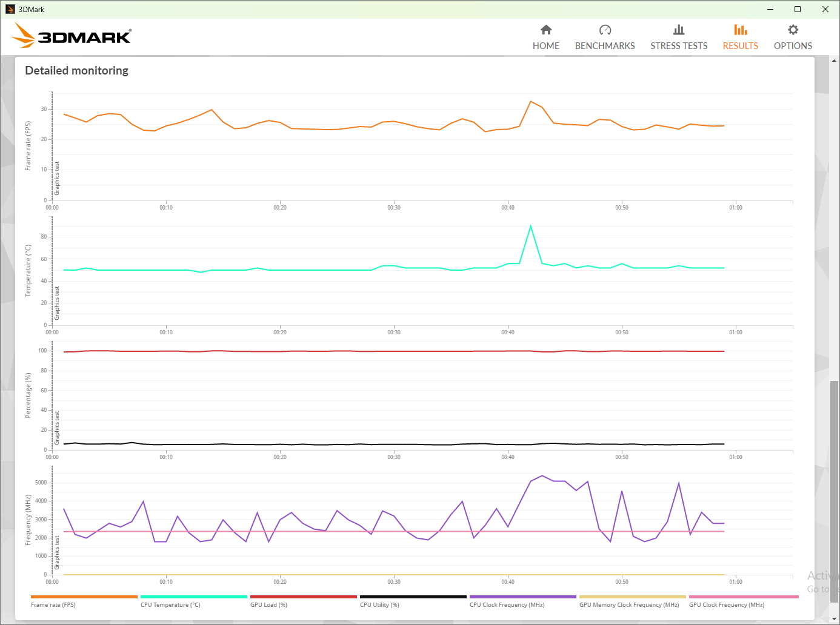Click the BENCHMARKS menu label
This screenshot has width=840, height=625.
[x=605, y=46]
